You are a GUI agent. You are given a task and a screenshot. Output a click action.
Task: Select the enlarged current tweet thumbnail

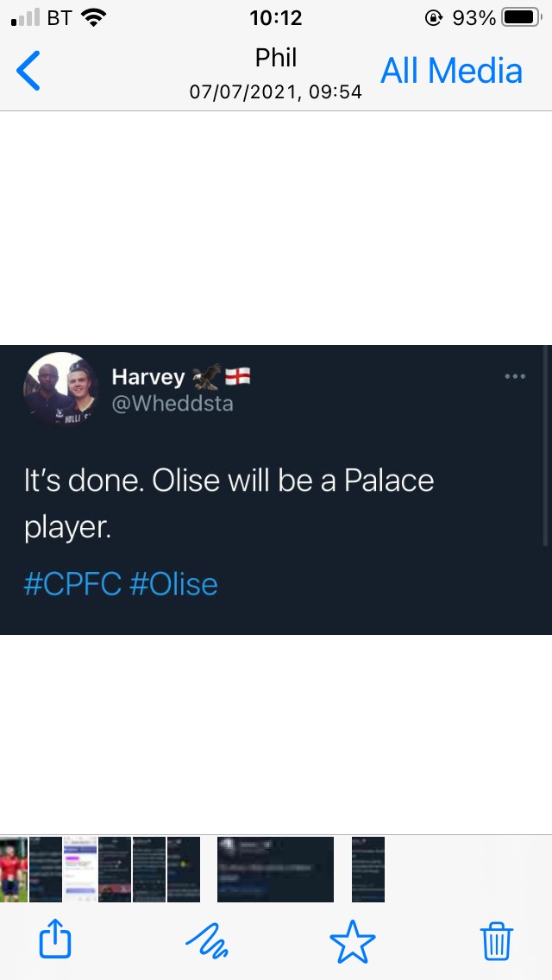pos(275,869)
